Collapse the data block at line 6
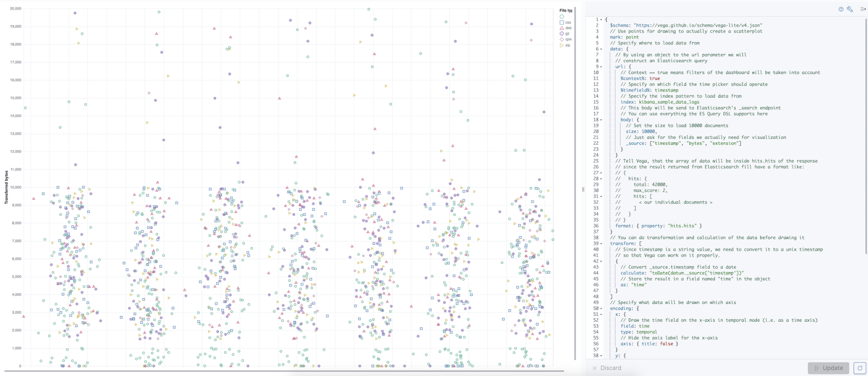The image size is (868, 376). tap(601, 49)
